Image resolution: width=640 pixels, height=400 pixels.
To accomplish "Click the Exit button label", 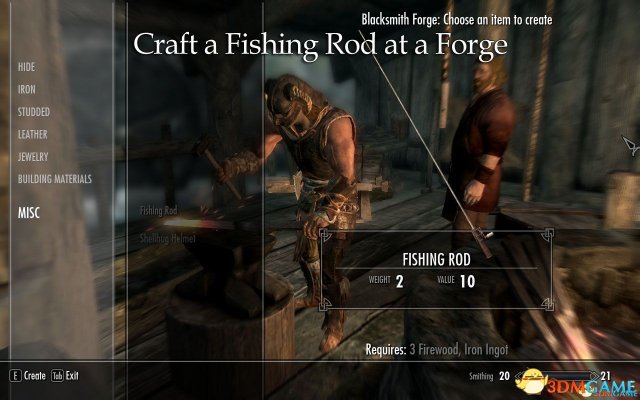I will click(x=72, y=376).
